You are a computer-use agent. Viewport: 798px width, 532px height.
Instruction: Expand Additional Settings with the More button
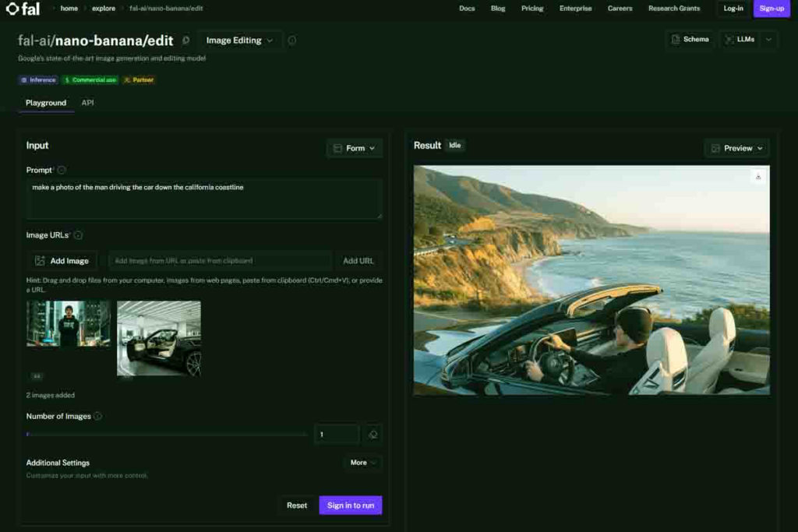tap(362, 463)
